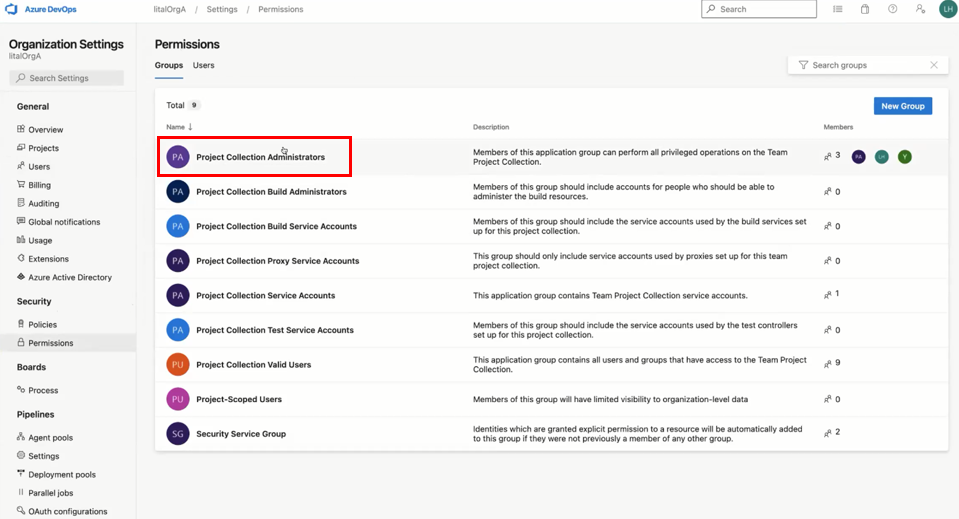Open Project Collection Build Service Accounts

click(x=276, y=226)
